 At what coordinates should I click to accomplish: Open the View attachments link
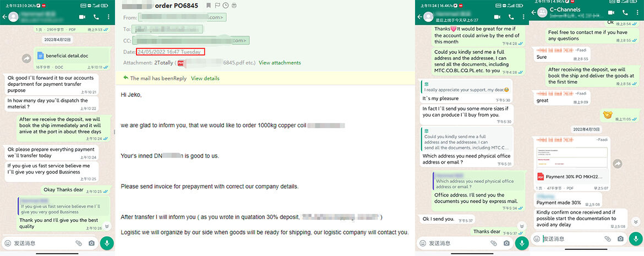pos(280,63)
